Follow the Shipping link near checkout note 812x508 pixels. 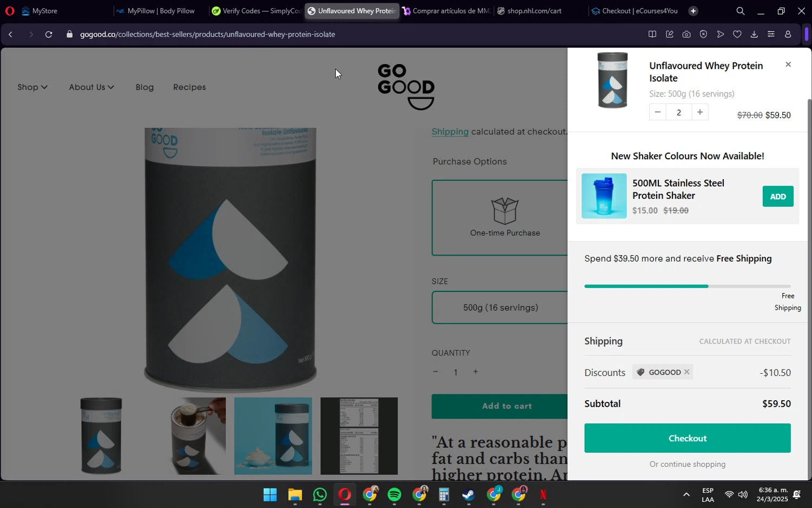tap(450, 132)
